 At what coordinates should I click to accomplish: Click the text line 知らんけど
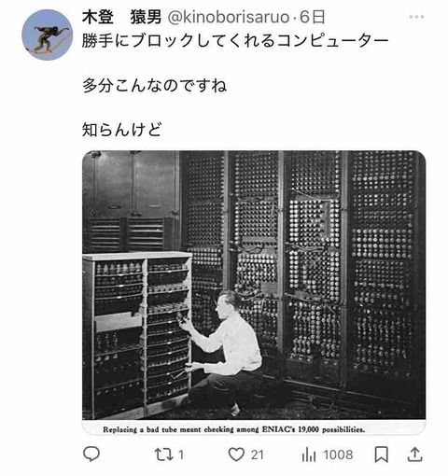pyautogui.click(x=122, y=130)
